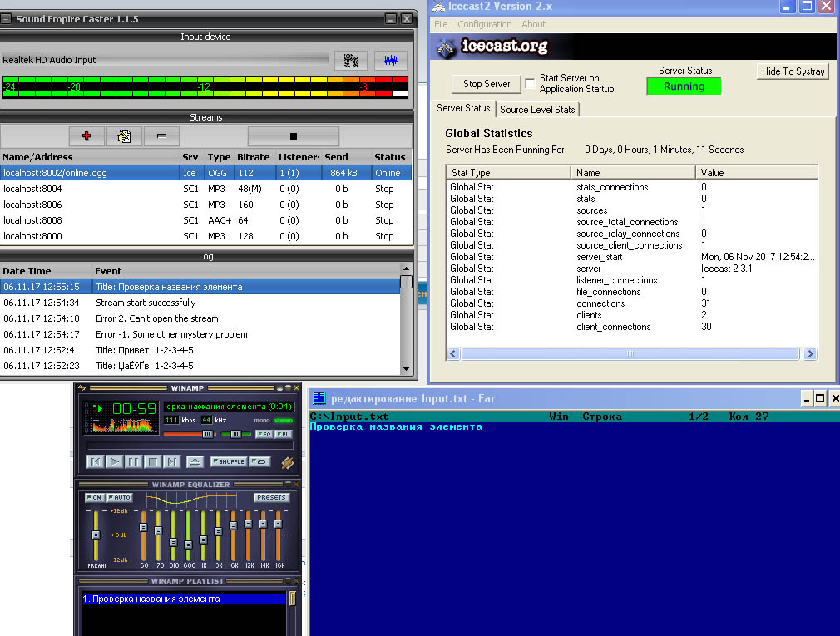Viewport: 840px width, 636px height.
Task: Pause playback in Winamp
Action: point(133,461)
